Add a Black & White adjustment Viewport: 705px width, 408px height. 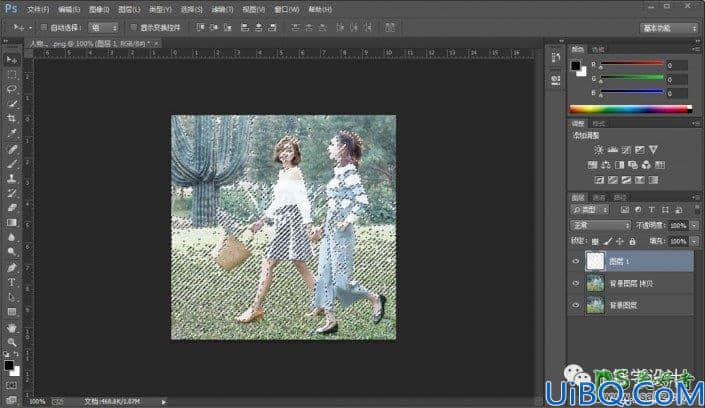click(x=619, y=165)
